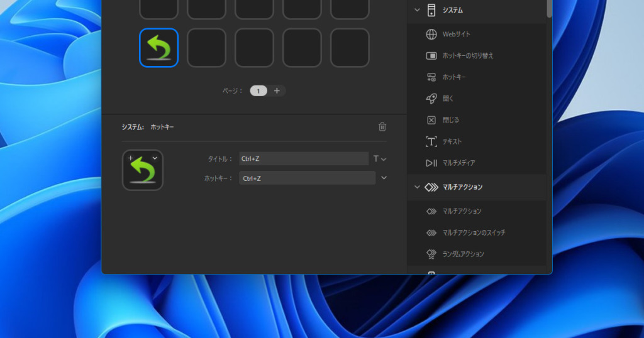
Task: Collapse the System category chevron
Action: click(417, 10)
